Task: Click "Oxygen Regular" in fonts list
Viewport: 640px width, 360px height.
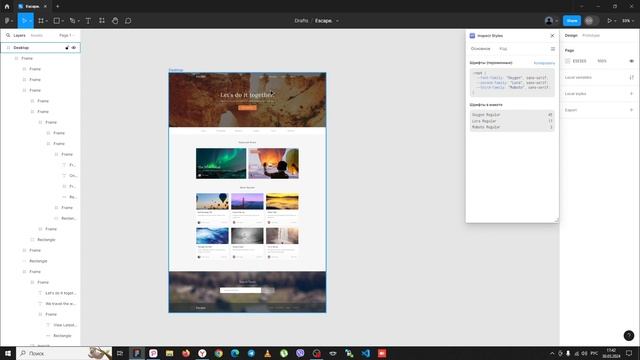Action: (486, 115)
